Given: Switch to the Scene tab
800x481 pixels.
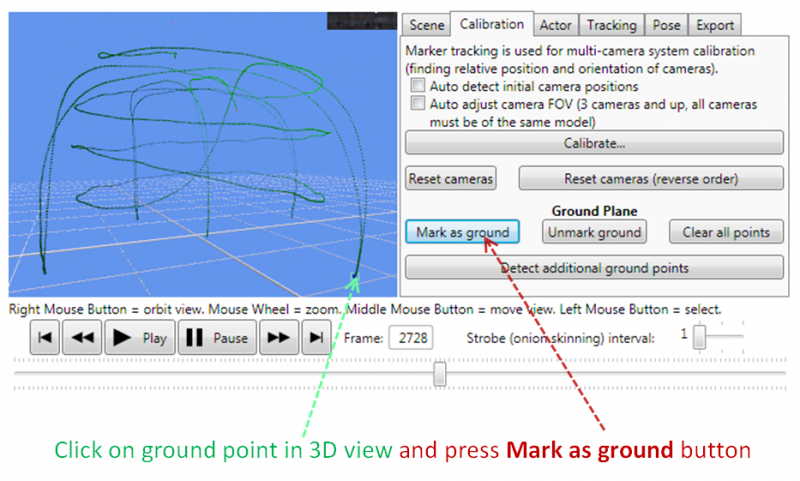Looking at the screenshot, I should tap(427, 25).
